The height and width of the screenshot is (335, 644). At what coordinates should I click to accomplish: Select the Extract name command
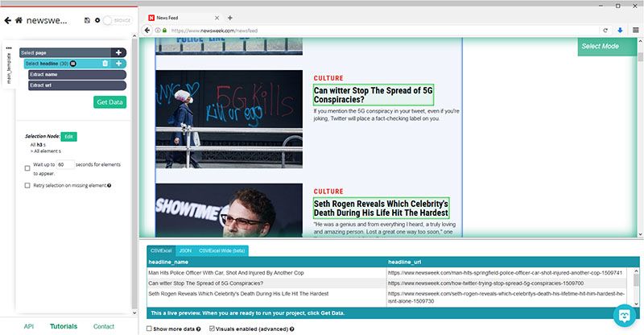point(77,74)
